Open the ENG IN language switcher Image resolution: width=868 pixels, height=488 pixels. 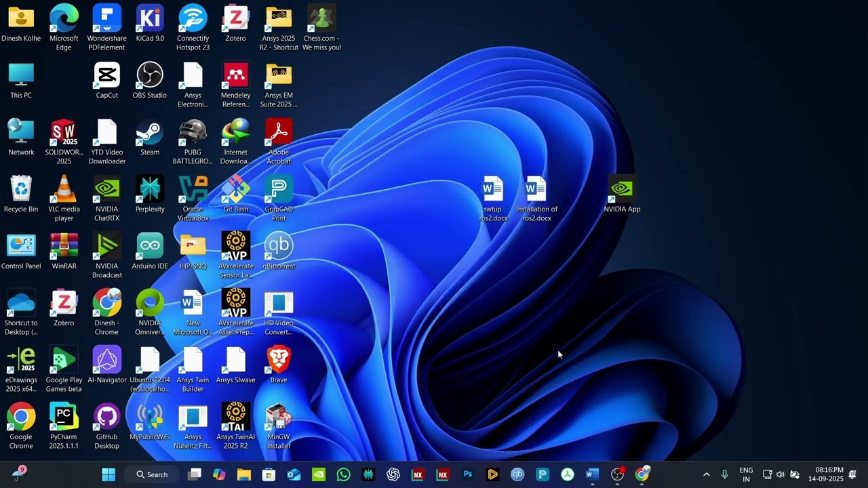tap(746, 474)
